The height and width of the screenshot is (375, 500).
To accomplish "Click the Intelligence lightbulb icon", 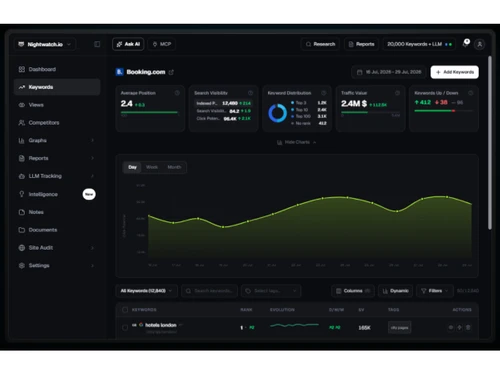I will coord(22,194).
